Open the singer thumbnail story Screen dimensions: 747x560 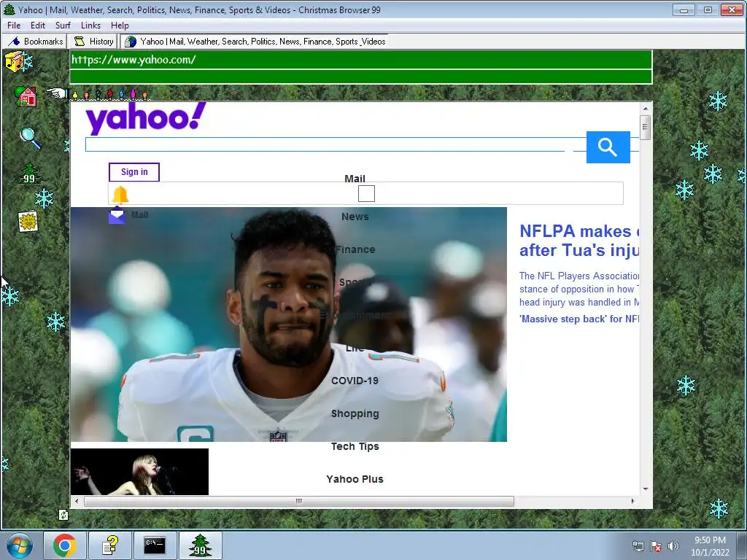click(139, 472)
